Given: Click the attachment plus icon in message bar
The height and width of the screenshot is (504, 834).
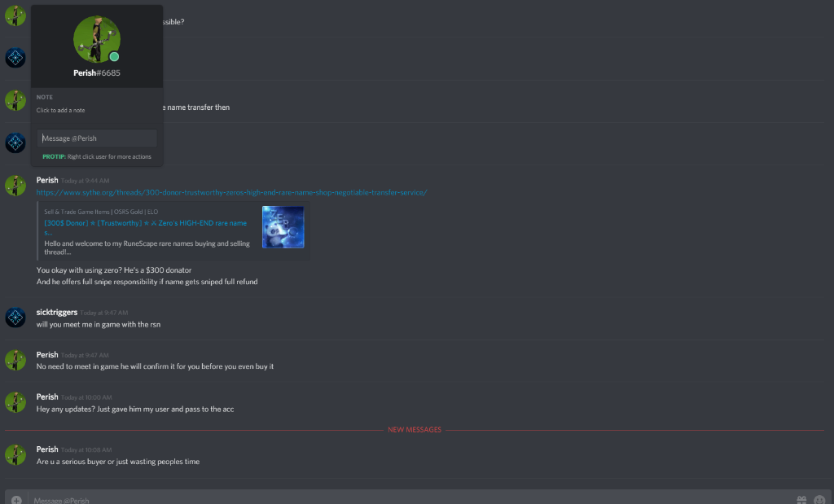Looking at the screenshot, I should [16, 500].
